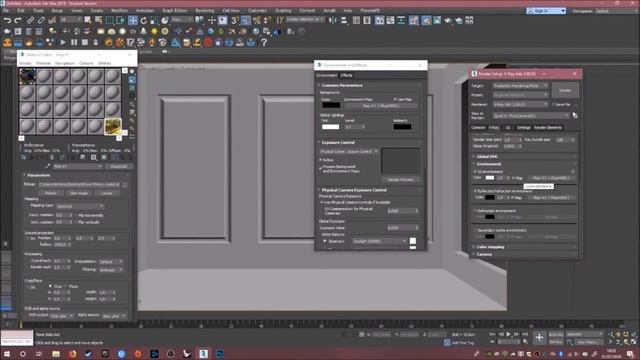The height and width of the screenshot is (360, 640).
Task: Activate the Select and Rotate tool
Action: (x=144, y=20)
